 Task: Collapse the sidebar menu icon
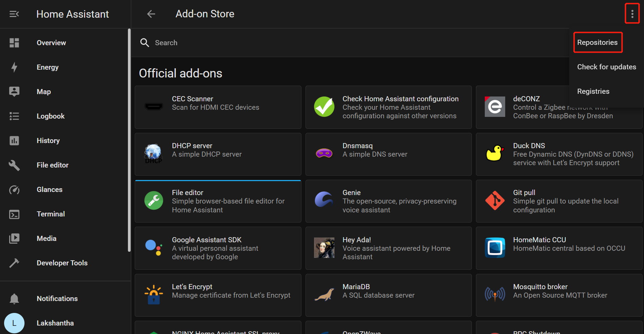coord(14,14)
